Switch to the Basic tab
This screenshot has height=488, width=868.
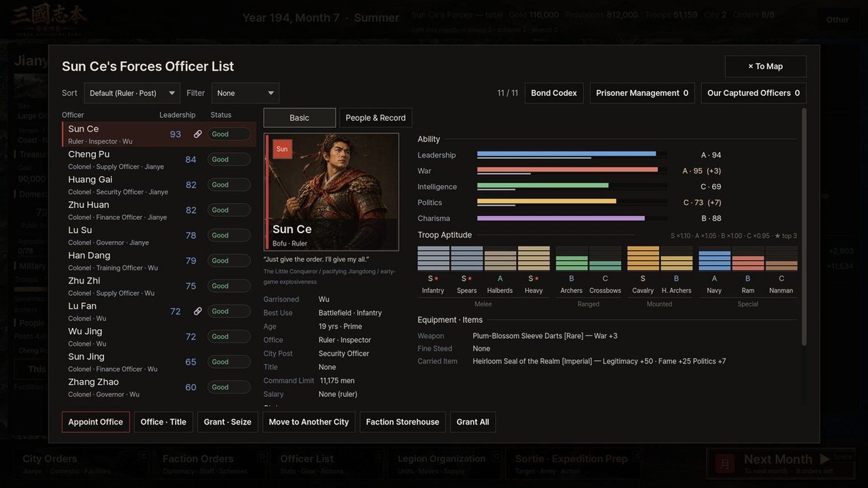pos(299,117)
